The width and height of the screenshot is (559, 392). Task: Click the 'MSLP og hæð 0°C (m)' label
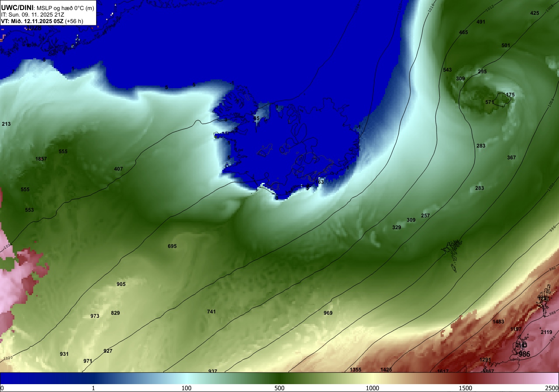[x=66, y=7]
